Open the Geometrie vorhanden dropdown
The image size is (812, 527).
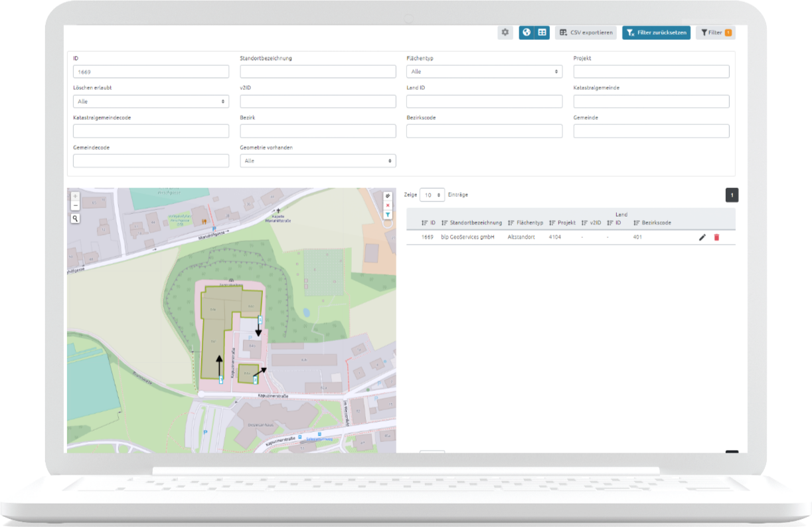click(x=317, y=161)
